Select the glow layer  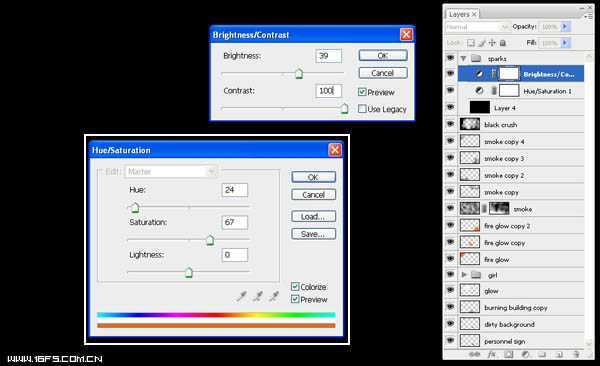click(521, 291)
